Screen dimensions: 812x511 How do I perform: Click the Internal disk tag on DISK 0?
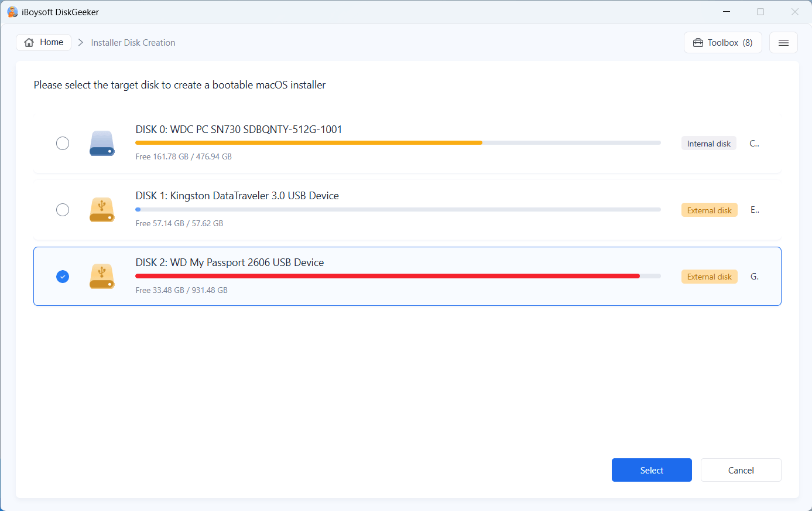pos(708,144)
